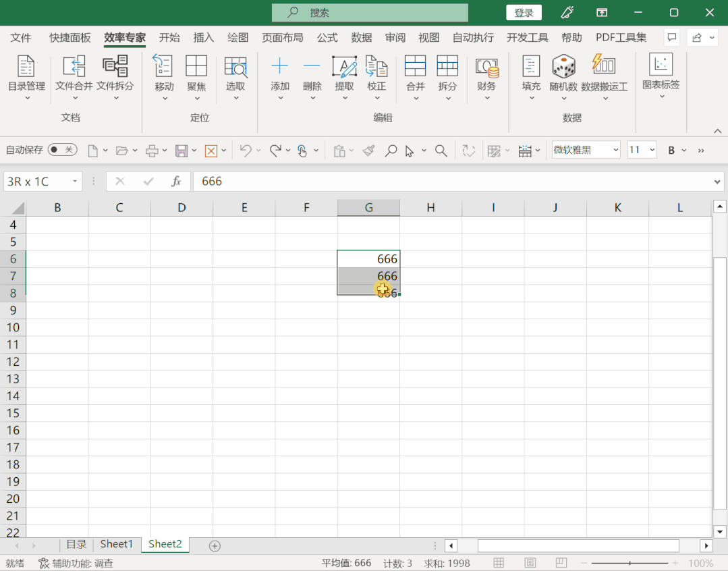Viewport: 728px width, 571px height.
Task: Click the 文件合并 icon
Action: [74, 67]
